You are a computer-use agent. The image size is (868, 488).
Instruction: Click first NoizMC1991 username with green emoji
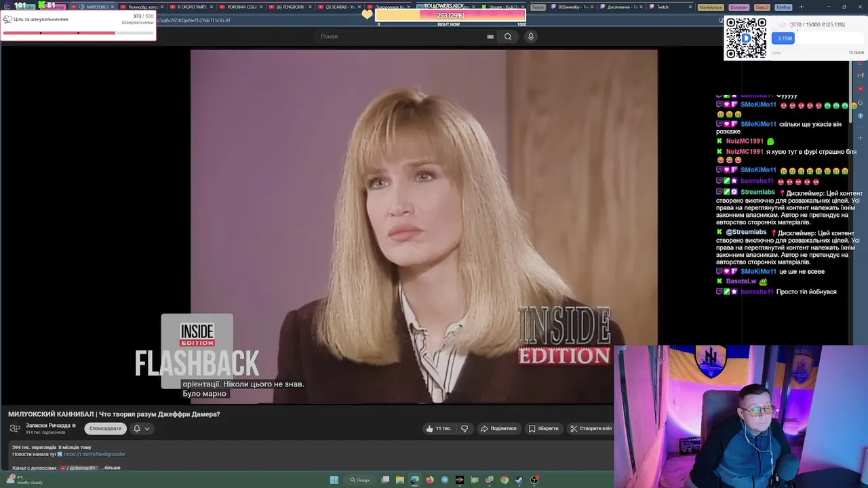745,142
